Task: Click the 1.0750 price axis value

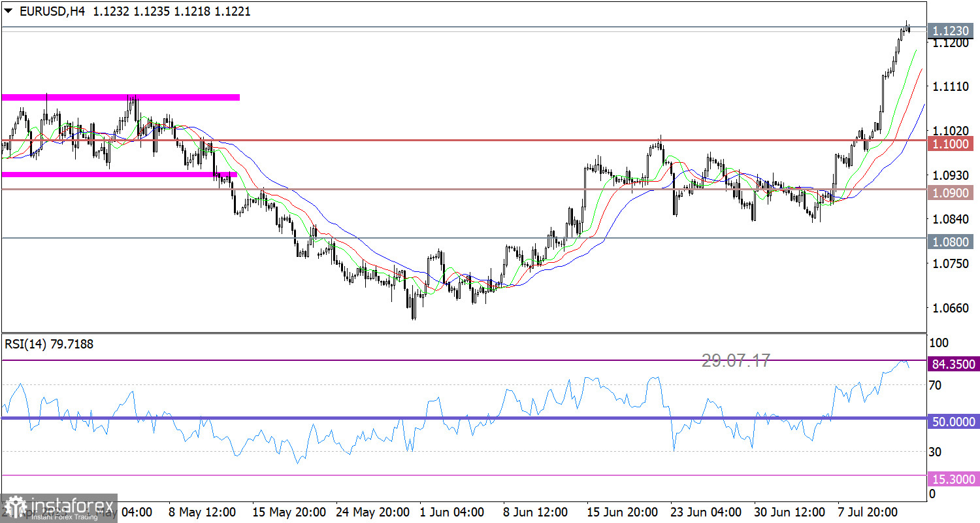Action: (950, 263)
